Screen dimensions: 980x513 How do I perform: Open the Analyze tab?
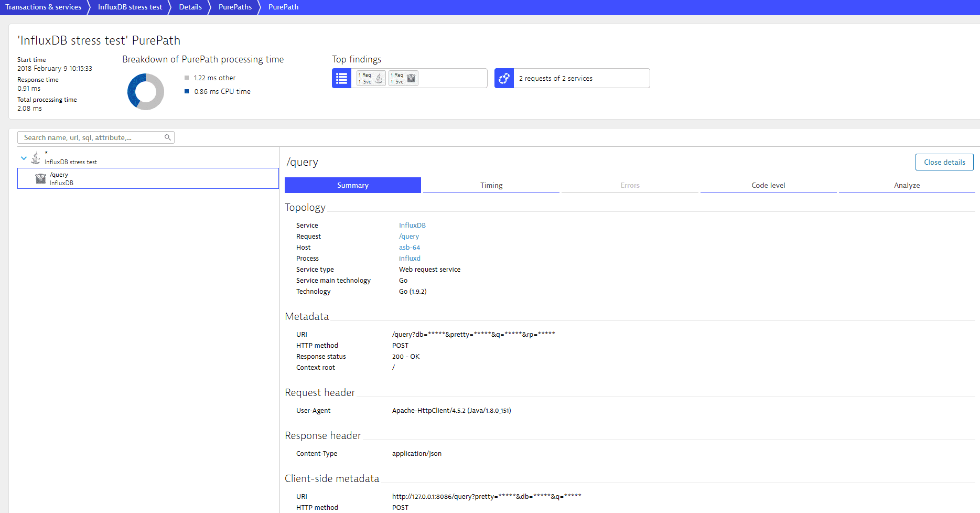(x=907, y=185)
